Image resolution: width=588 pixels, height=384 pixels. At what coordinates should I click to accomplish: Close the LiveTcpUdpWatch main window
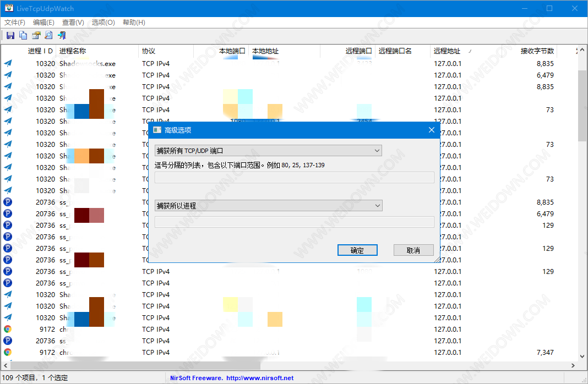574,8
